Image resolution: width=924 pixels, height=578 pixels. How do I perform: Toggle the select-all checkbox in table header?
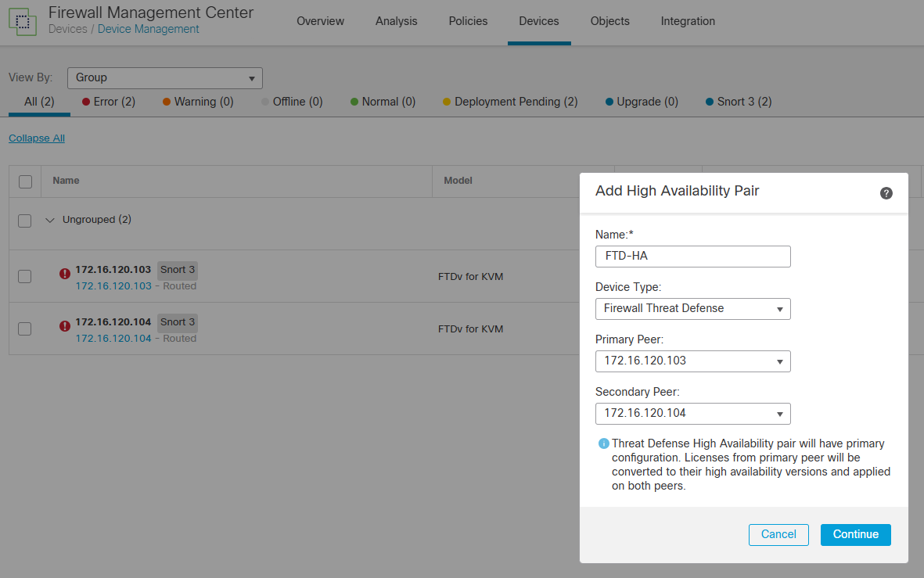pos(25,181)
